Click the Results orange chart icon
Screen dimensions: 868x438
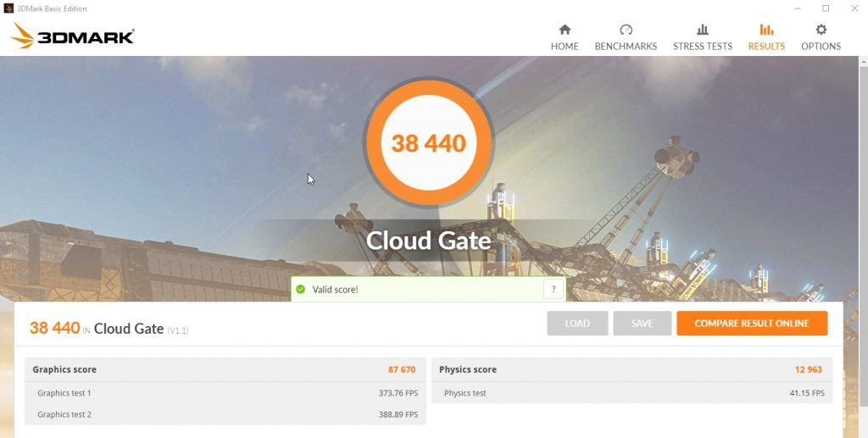pyautogui.click(x=766, y=30)
